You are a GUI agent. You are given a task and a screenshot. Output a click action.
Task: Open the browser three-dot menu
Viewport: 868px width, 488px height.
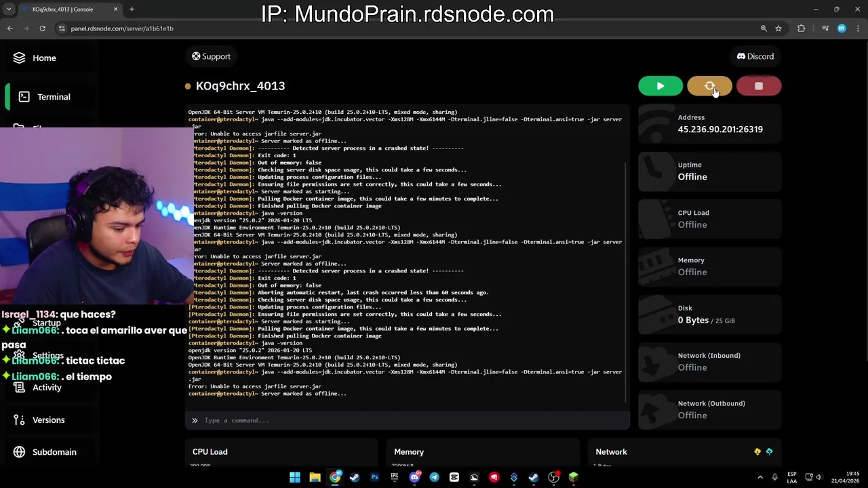coord(859,28)
